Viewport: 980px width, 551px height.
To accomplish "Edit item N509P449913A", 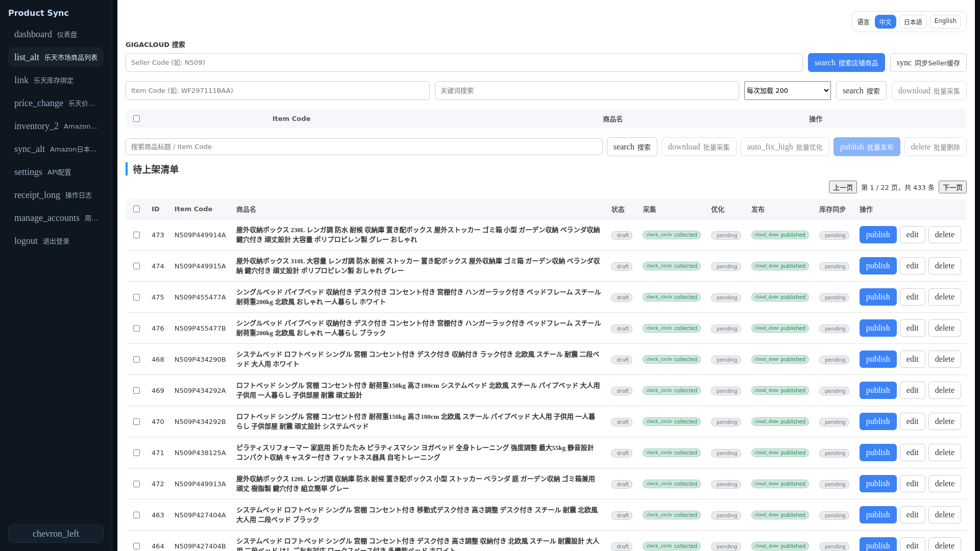I will pyautogui.click(x=913, y=484).
